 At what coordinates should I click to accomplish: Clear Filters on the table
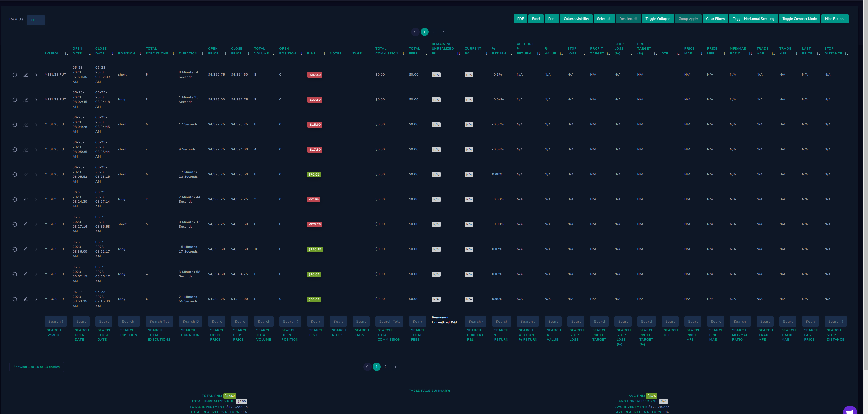tap(715, 19)
